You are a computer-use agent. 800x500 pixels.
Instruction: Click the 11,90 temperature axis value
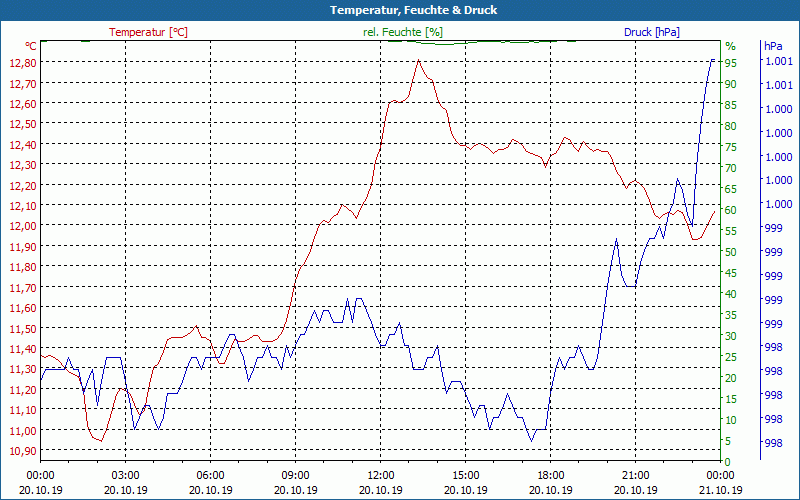pyautogui.click(x=23, y=246)
